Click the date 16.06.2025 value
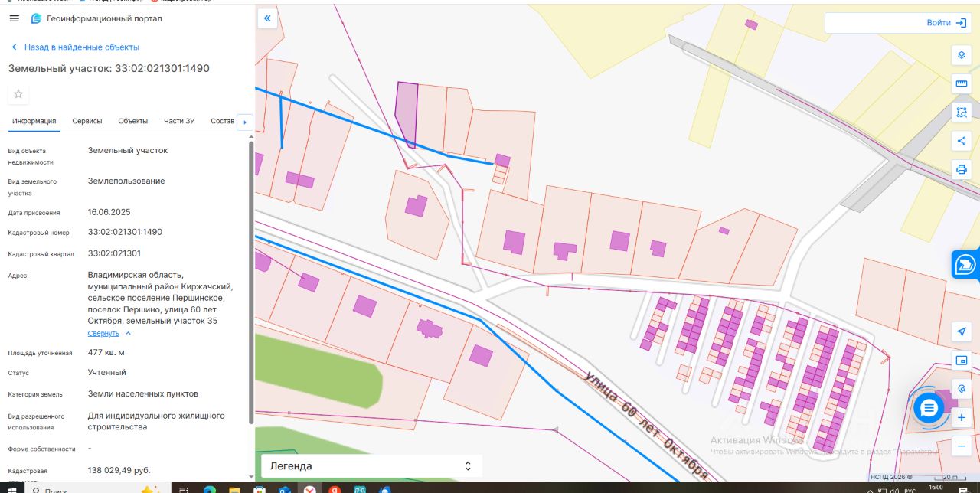The height and width of the screenshot is (493, 980). 109,212
